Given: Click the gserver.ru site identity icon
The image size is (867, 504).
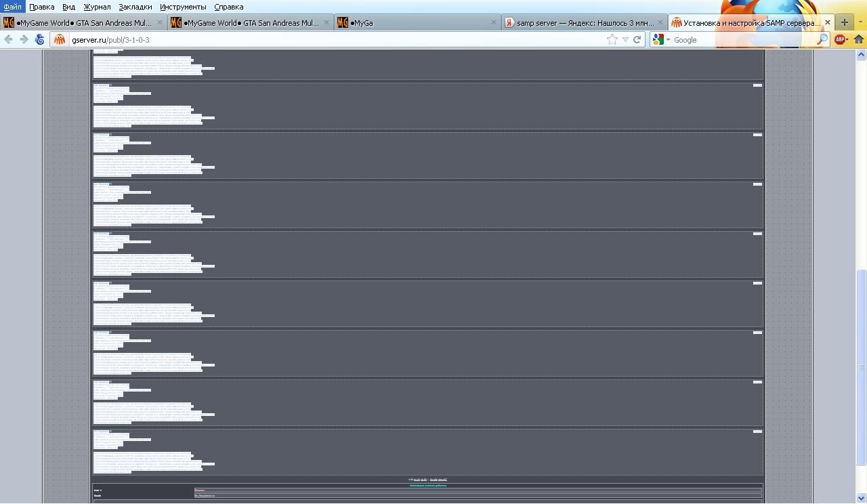Looking at the screenshot, I should (60, 39).
